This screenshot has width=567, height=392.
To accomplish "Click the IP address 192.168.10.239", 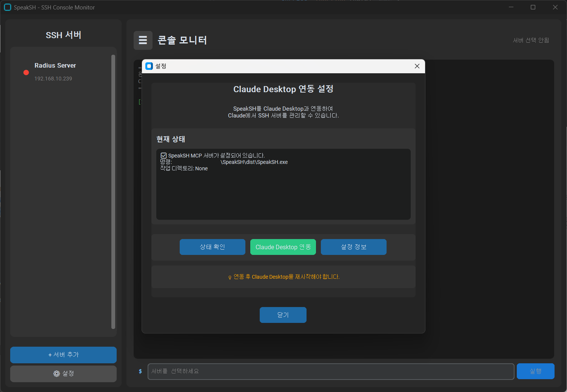I will click(x=53, y=79).
